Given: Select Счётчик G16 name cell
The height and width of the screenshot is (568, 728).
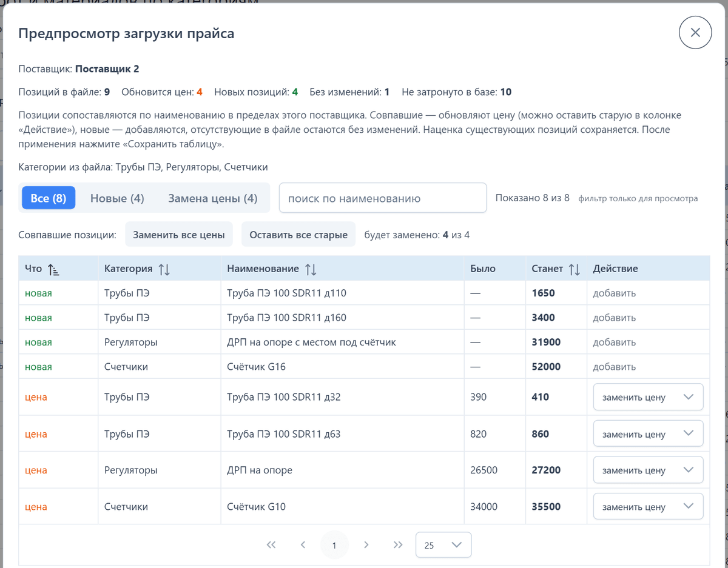Looking at the screenshot, I should (x=256, y=367).
